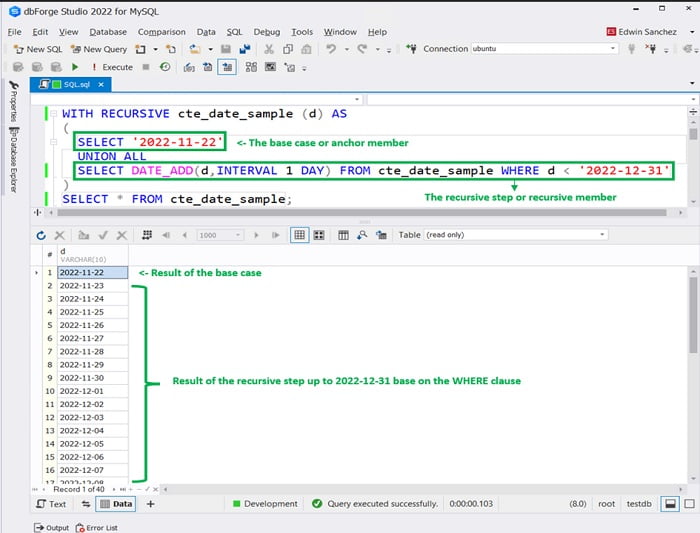700x533 pixels.
Task: Open the Database menu
Action: coord(106,32)
